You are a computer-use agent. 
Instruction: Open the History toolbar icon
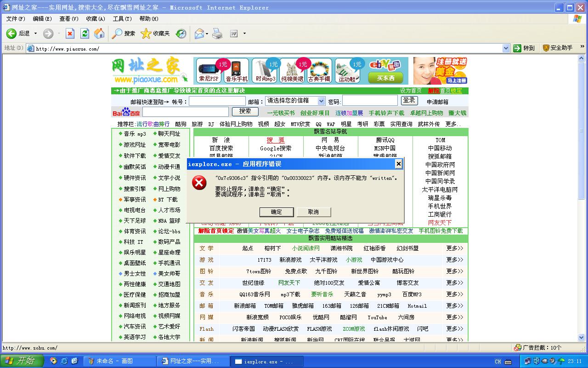pos(181,34)
